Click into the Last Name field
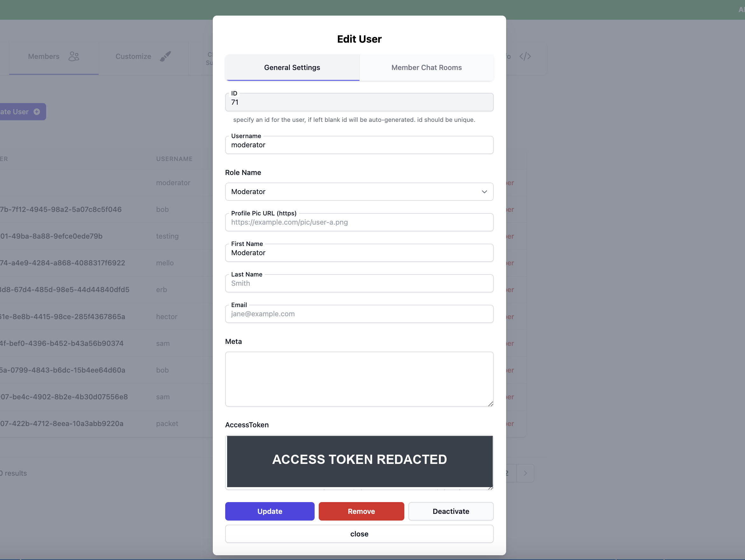This screenshot has width=745, height=560. [x=359, y=283]
